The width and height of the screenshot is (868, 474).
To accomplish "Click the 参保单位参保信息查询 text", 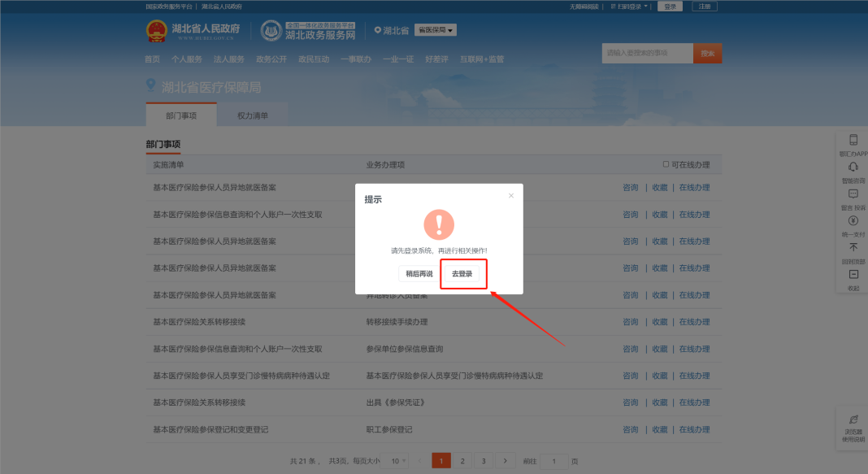I will click(x=405, y=349).
